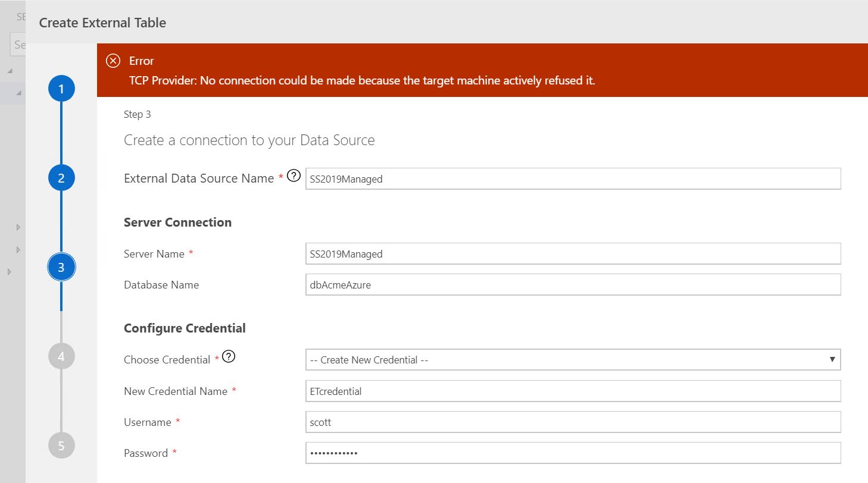Dismiss the Error banner via its X icon
Screen dimensions: 868x483
[x=113, y=60]
